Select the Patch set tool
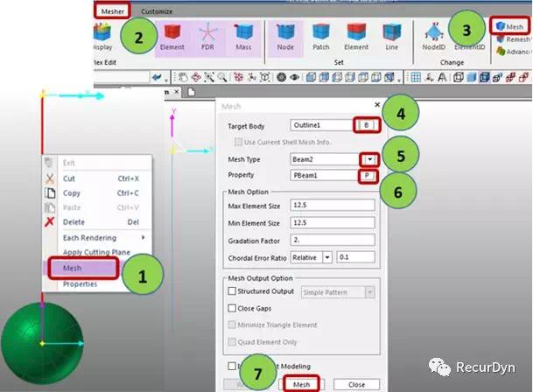533x392 pixels. (321, 37)
